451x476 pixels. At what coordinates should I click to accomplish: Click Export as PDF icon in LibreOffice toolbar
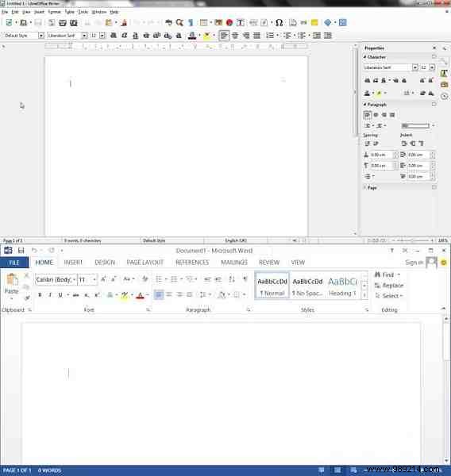coord(52,23)
